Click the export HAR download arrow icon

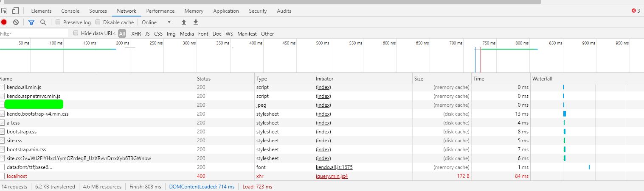[x=196, y=22]
